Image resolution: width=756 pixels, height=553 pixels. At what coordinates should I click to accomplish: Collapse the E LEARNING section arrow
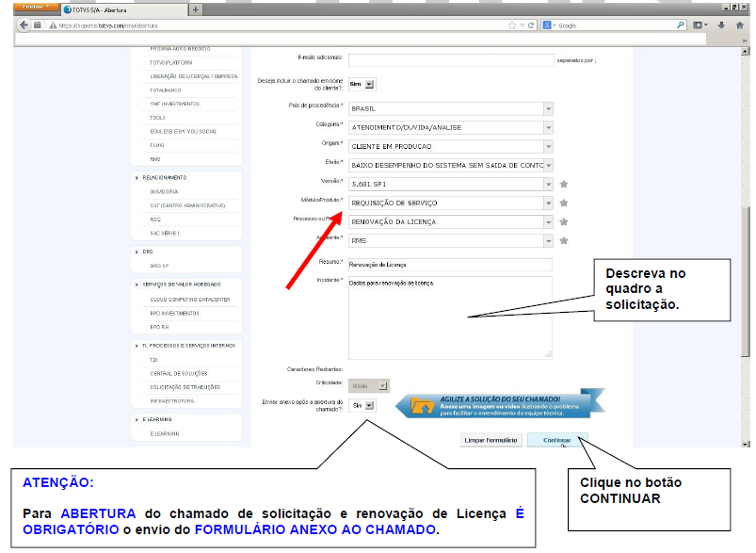[x=137, y=420]
